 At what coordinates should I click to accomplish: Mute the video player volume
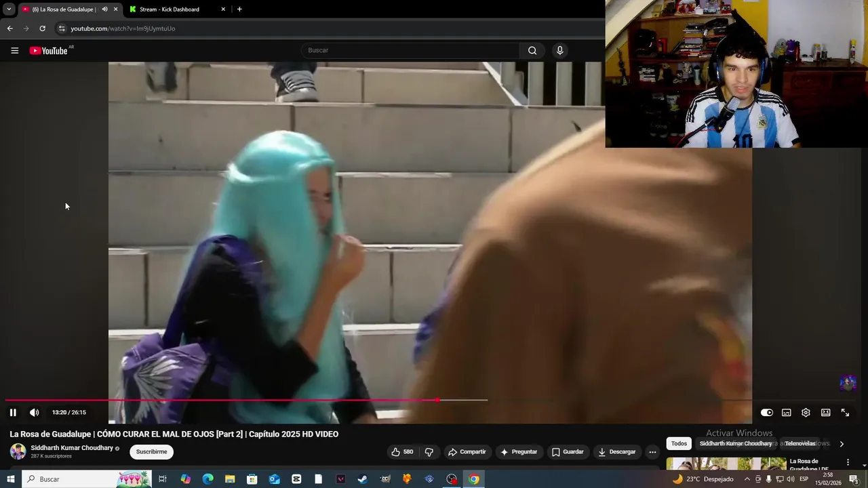34,412
